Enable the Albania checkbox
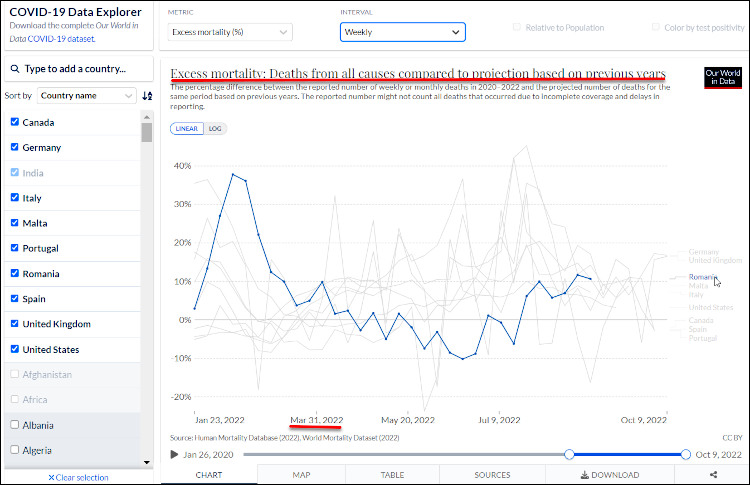The height and width of the screenshot is (485, 750). point(14,425)
